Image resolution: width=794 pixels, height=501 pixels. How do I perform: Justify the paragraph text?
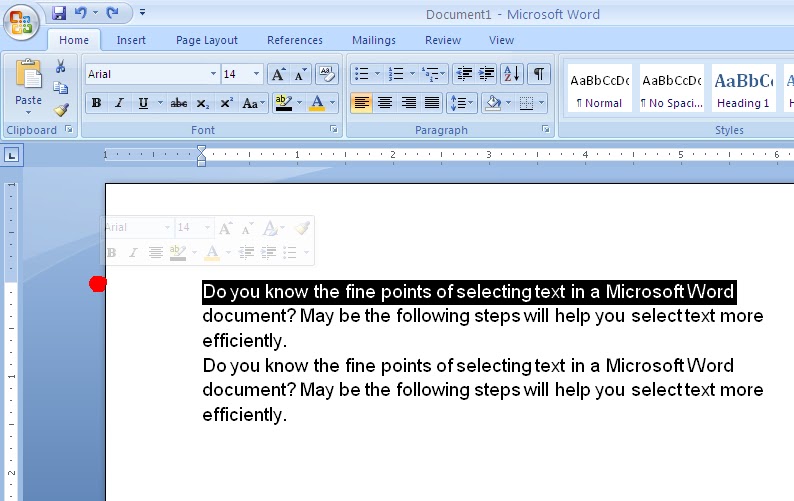tap(431, 103)
